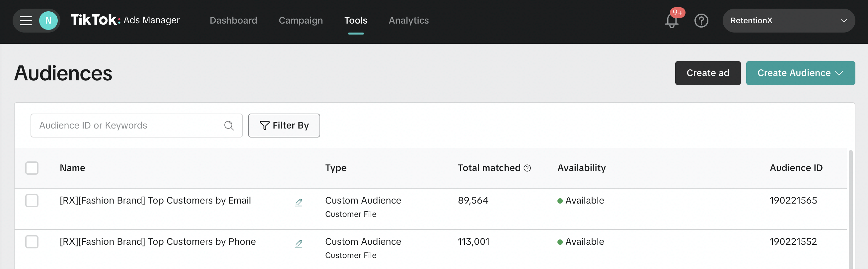
Task: Click Custom Audience type in Phone row
Action: [x=363, y=242]
